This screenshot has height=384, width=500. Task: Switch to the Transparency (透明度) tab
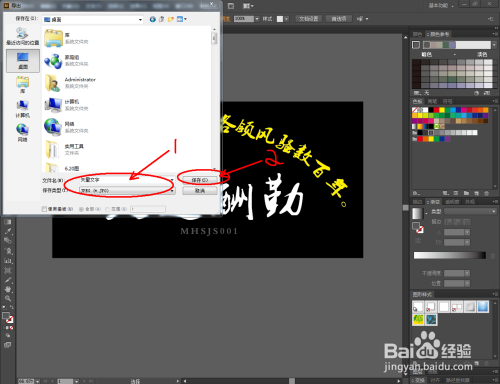click(x=452, y=202)
